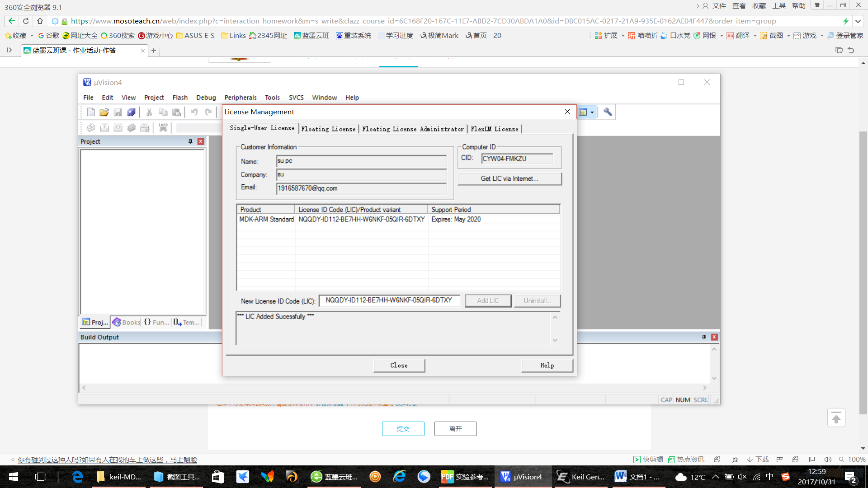Click the Help button in License dialog

coord(547,366)
